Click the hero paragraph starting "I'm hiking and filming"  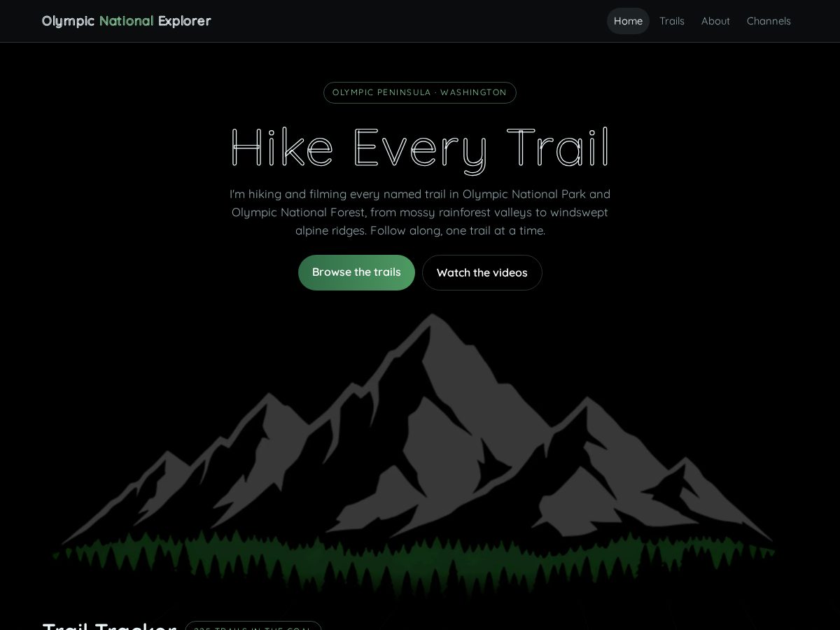[x=420, y=212]
